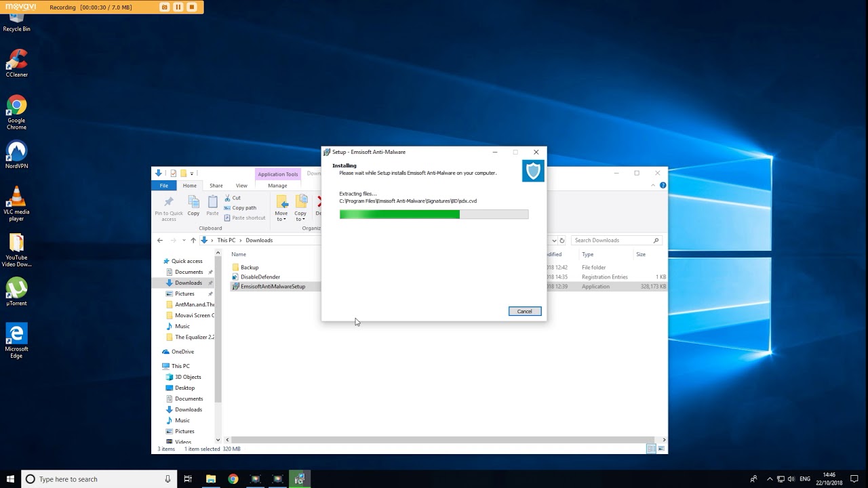Open Downloads under Quick access
868x488 pixels.
[x=189, y=283]
